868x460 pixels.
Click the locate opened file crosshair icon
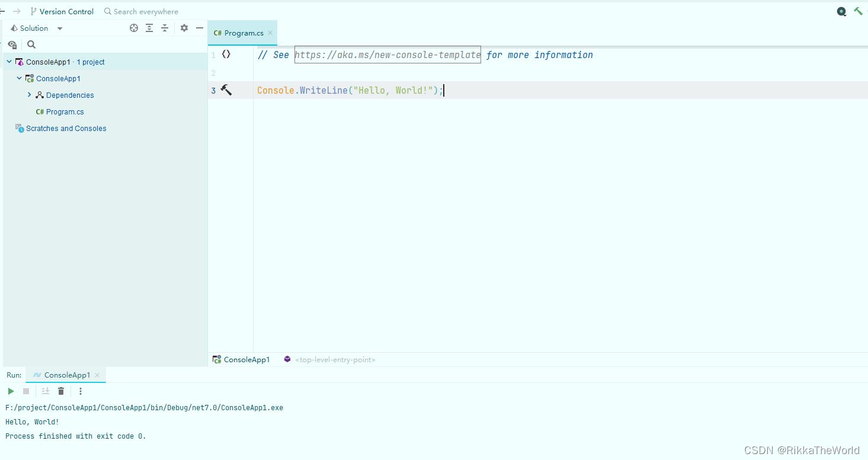pos(134,28)
